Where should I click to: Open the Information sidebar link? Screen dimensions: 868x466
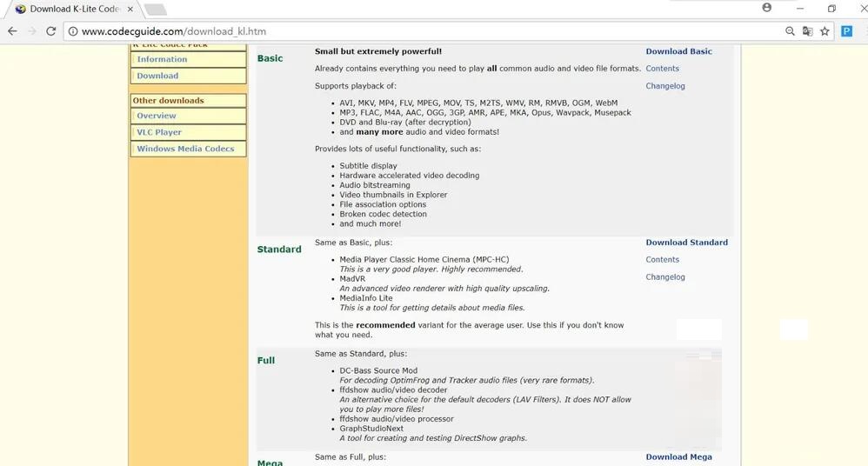[x=162, y=59]
